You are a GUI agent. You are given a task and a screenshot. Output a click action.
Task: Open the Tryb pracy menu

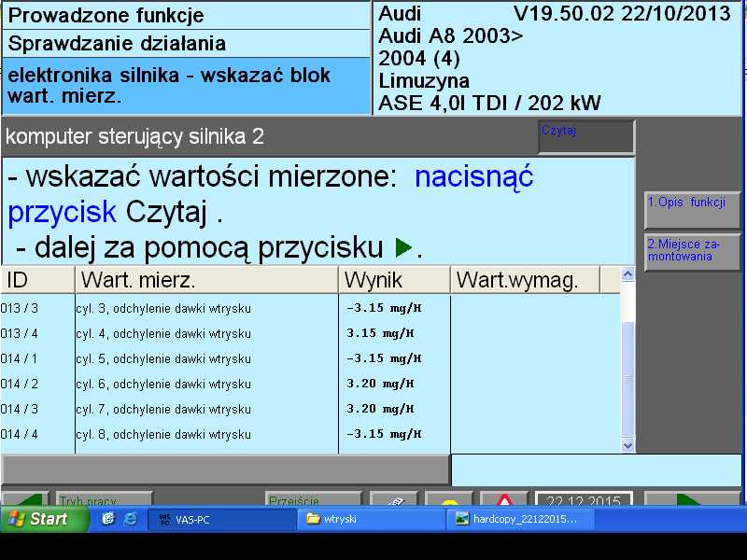click(104, 498)
